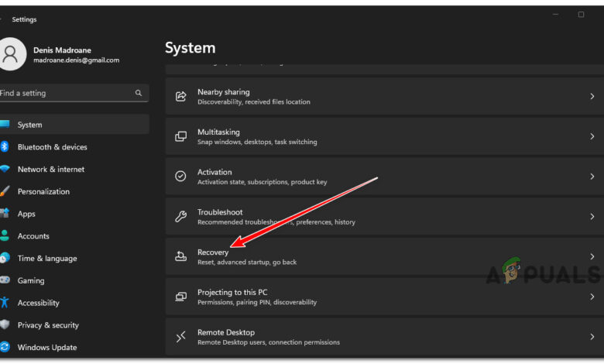Click the Windows Update sync icon
The height and width of the screenshot is (364, 604).
click(5, 347)
